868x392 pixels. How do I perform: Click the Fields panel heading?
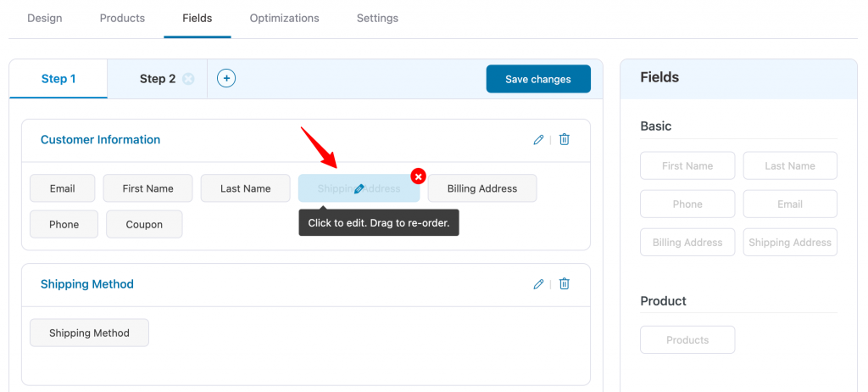pos(659,77)
